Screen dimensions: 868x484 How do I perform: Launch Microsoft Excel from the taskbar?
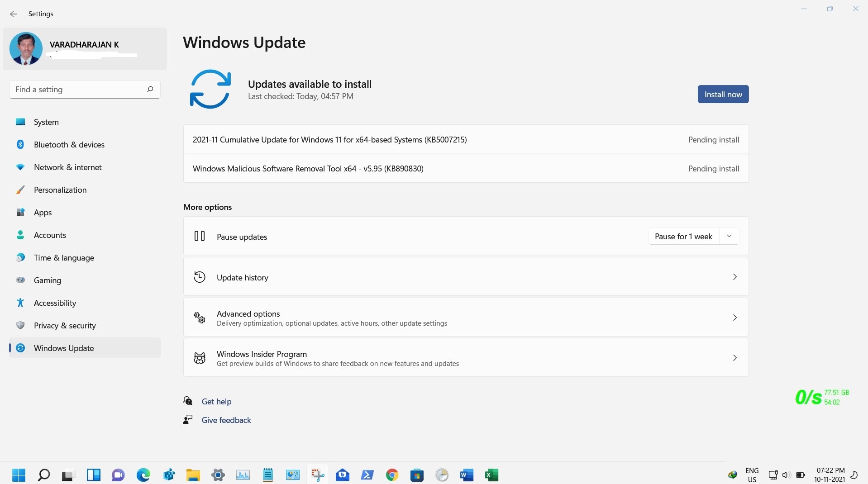click(491, 475)
